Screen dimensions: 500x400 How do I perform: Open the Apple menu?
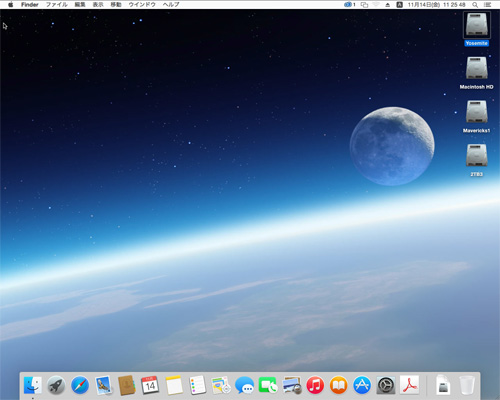click(10, 5)
